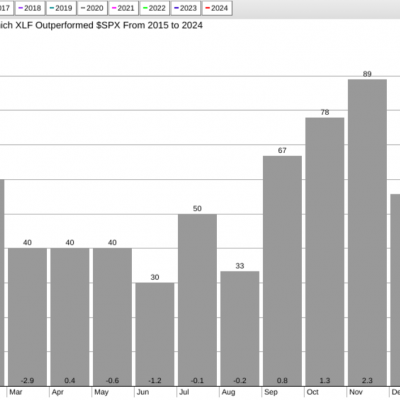
Task: Click the Oct axis label
Action: coord(313,392)
